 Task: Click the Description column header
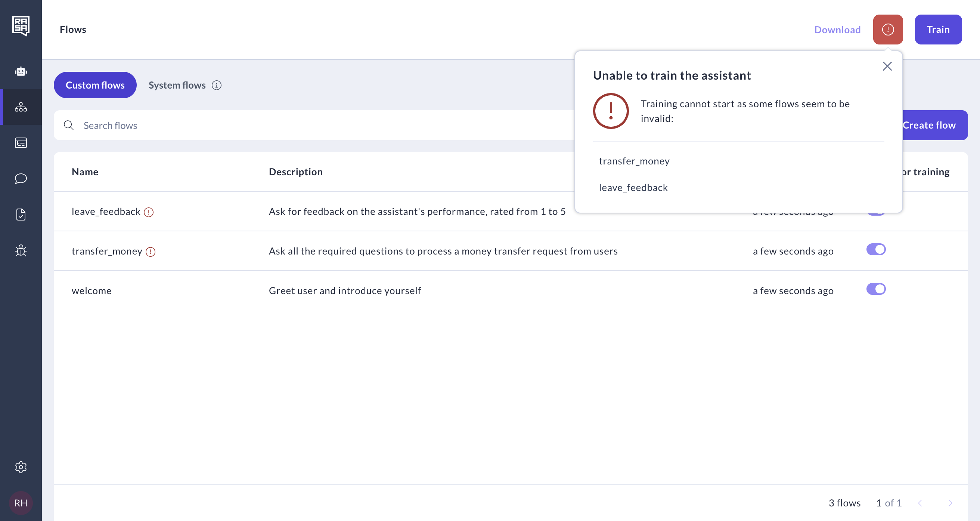coord(295,172)
